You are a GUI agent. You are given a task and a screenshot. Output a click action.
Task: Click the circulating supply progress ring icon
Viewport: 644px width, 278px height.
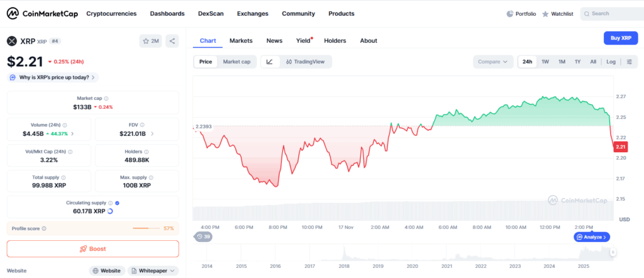109,211
